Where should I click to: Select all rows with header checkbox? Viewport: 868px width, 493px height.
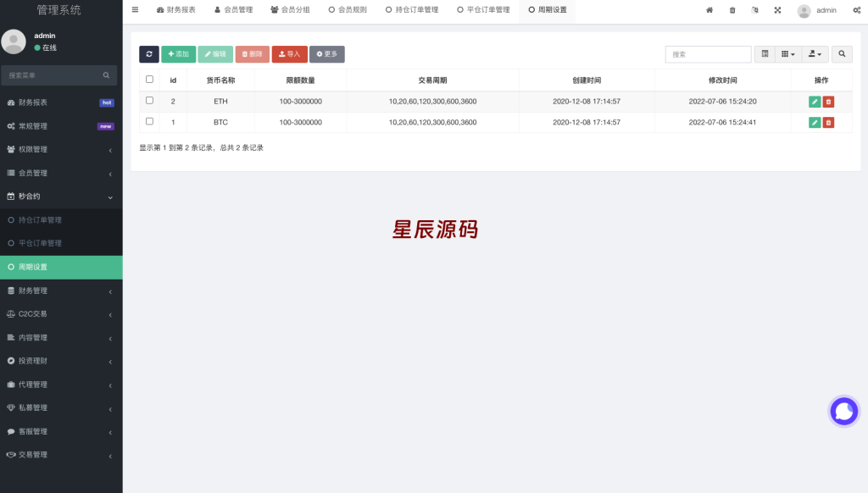coord(149,80)
